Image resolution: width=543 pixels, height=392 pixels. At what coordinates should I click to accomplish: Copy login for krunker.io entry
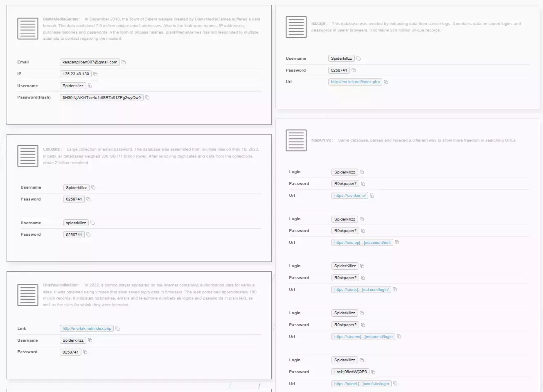[362, 172]
